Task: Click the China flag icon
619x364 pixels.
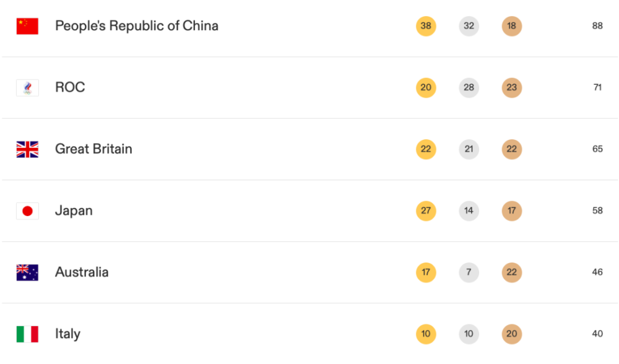Action: click(27, 26)
